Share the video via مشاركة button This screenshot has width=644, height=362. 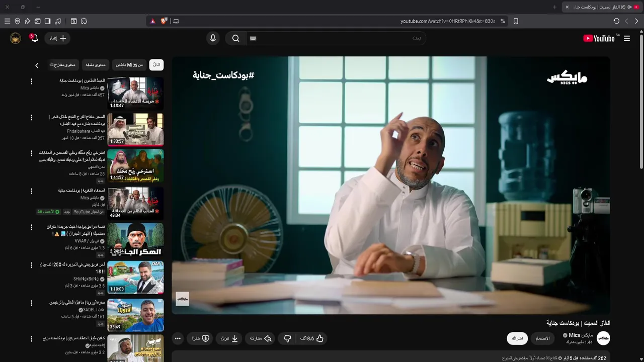(261, 339)
